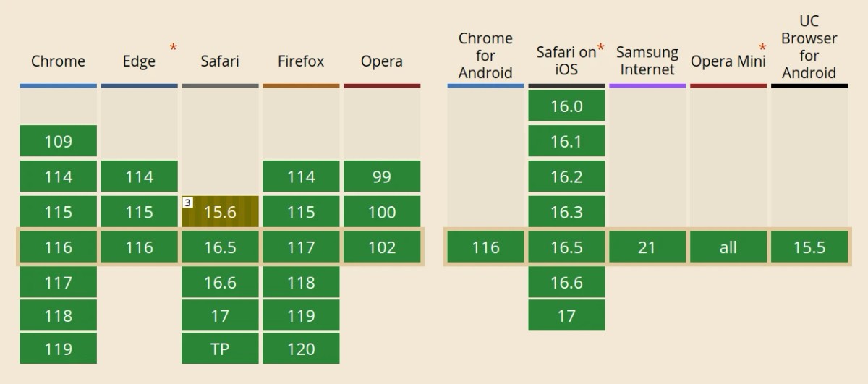Click the asterisk beside Safari on iOS
The width and height of the screenshot is (868, 384).
pos(601,48)
